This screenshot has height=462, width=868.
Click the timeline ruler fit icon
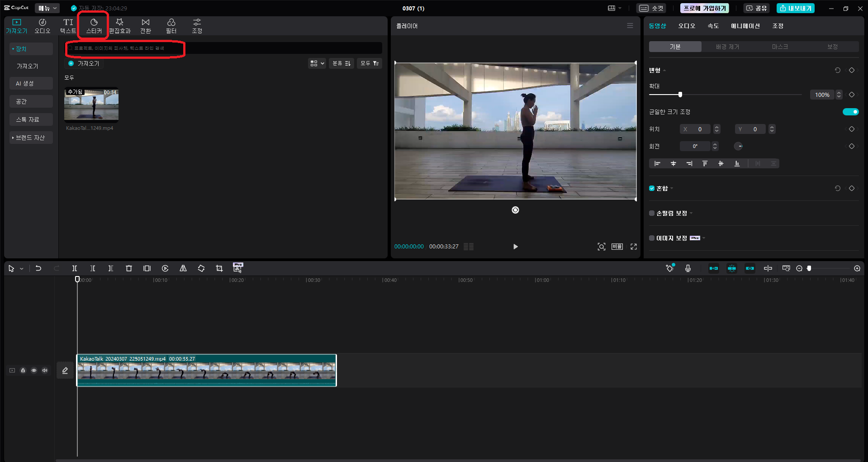click(x=786, y=268)
